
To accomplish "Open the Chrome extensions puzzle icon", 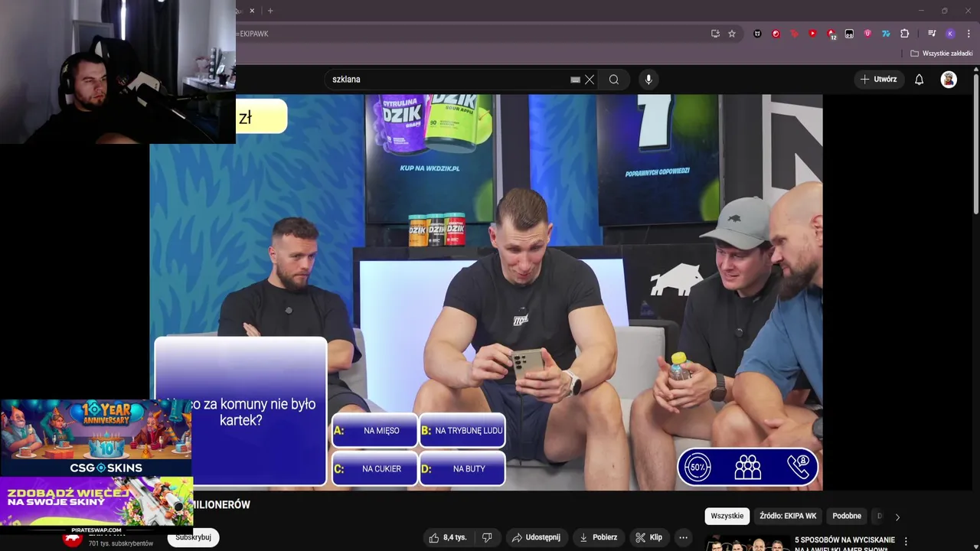I will 904,34.
